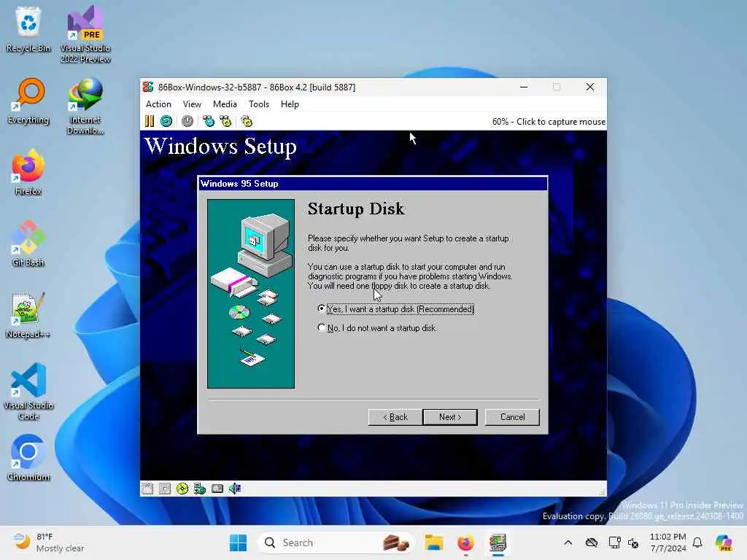Screen dimensions: 747x560
Task: Open Internet Download Manager desktop shortcut
Action: (85, 106)
